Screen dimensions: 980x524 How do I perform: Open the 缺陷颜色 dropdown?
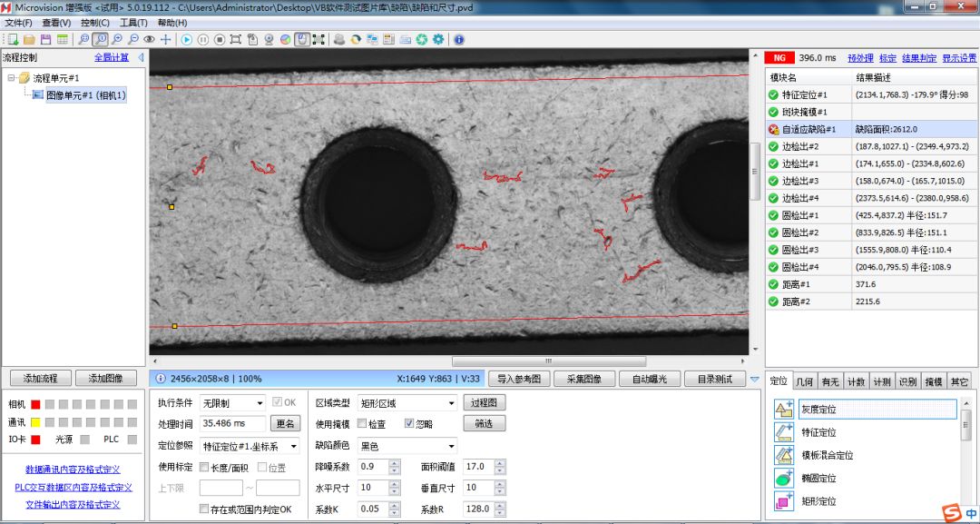pyautogui.click(x=407, y=447)
